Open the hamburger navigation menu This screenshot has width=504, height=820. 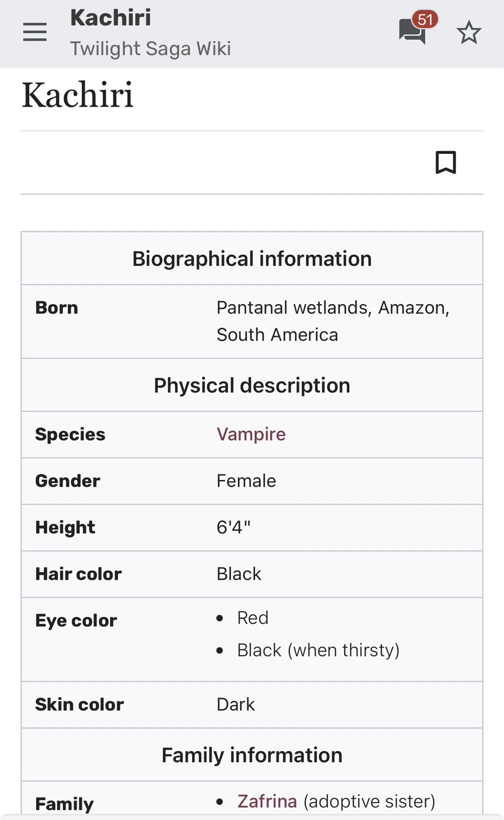tap(35, 32)
